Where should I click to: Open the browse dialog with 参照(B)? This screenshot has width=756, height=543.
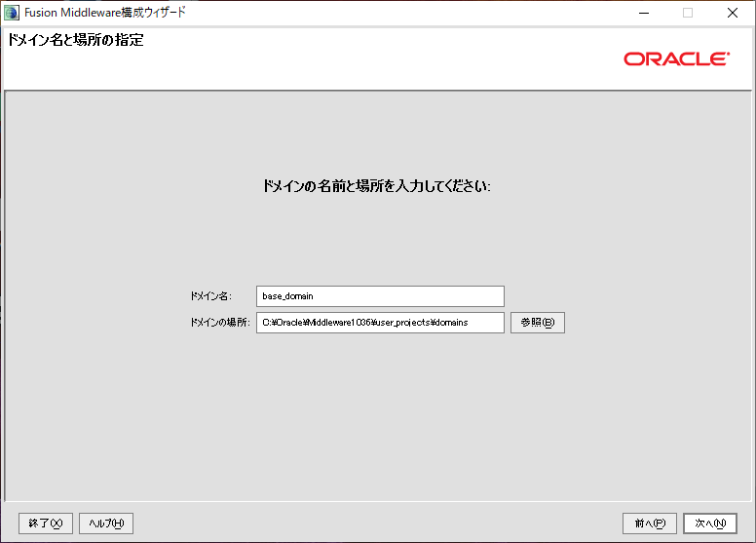pyautogui.click(x=538, y=323)
